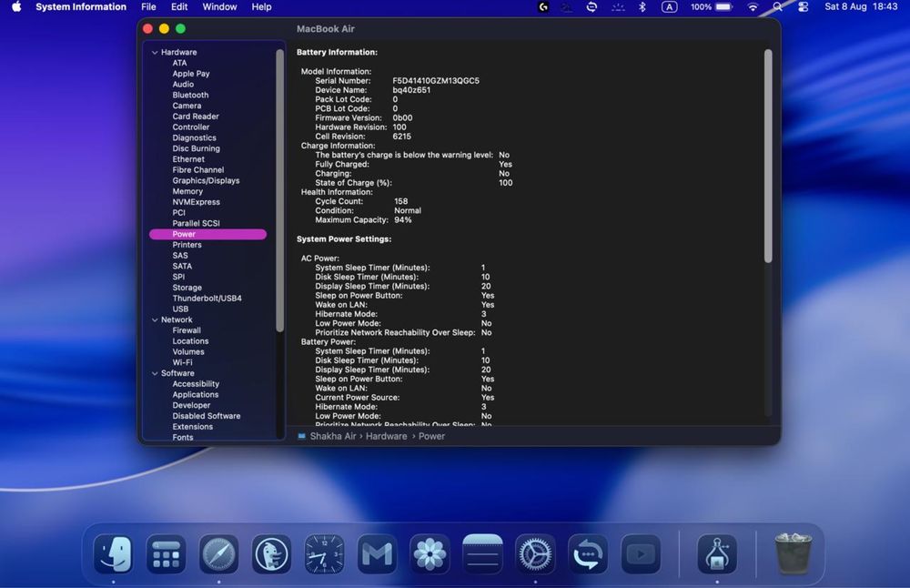
Task: Launch DuckDuckGo browser from the Dock
Action: point(271,554)
